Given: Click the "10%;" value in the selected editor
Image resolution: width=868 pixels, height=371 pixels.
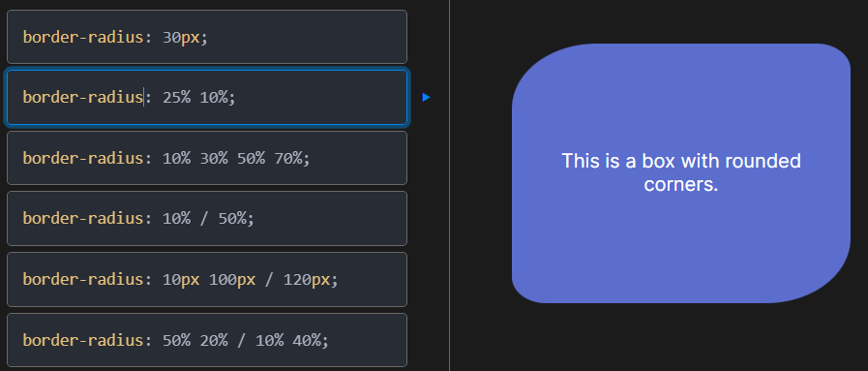Looking at the screenshot, I should point(218,98).
